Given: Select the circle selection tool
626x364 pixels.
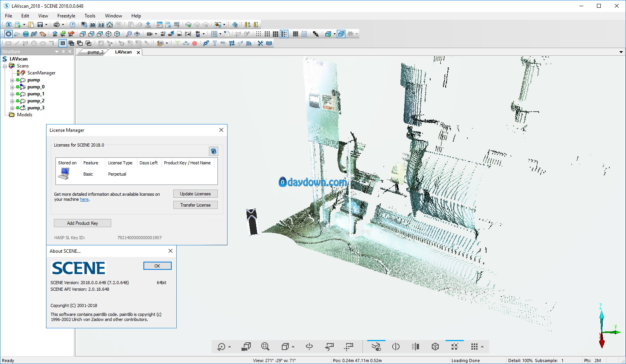Looking at the screenshot, I should pyautogui.click(x=34, y=43).
